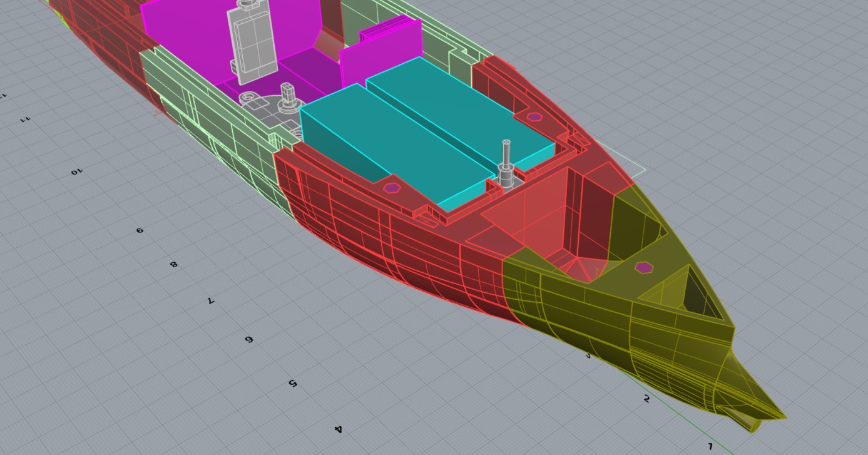
Task: Click the grid axis label 2
Action: pos(646,399)
